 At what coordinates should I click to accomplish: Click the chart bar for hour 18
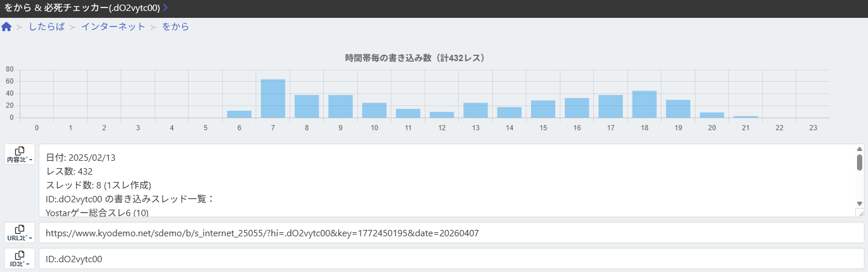[x=644, y=104]
